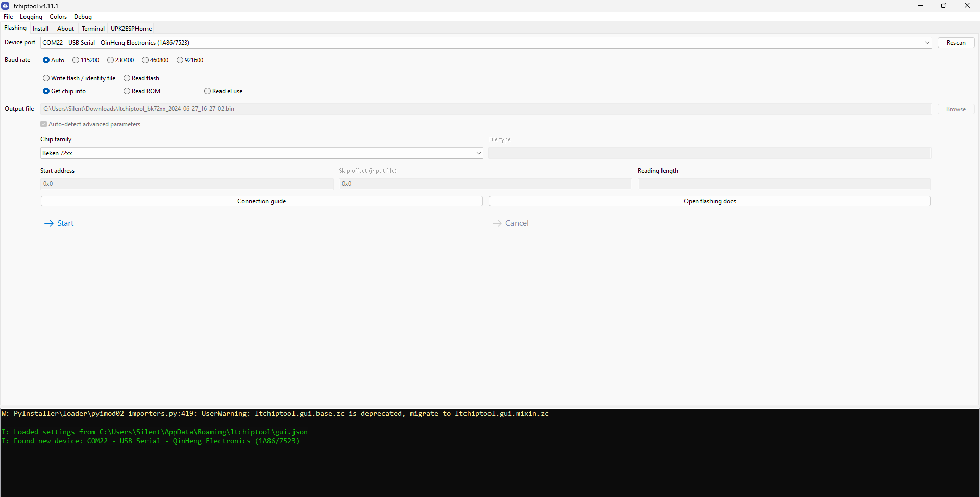Click the Output file path field
Image resolution: width=980 pixels, height=497 pixels.
[486, 109]
